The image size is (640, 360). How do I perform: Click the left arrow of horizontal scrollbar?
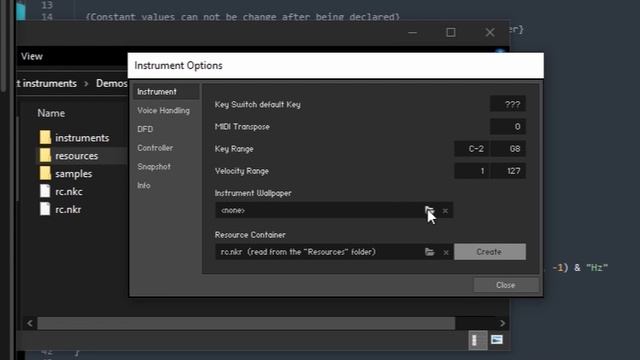tap(30, 323)
